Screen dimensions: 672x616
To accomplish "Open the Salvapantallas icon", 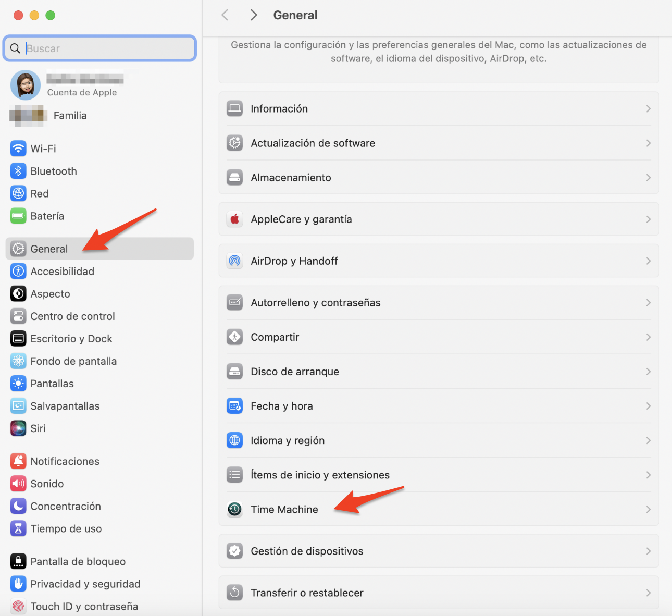I will (x=18, y=405).
